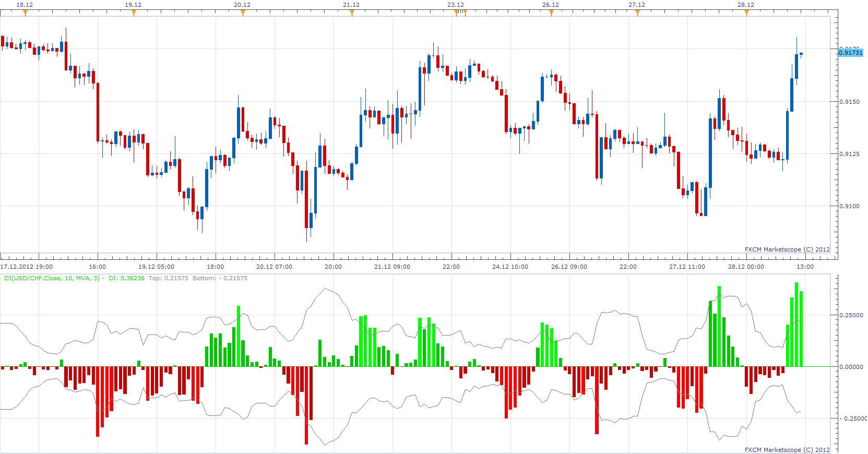Click the 0.25000 indicator axis value
The image size is (868, 454).
pos(851,315)
